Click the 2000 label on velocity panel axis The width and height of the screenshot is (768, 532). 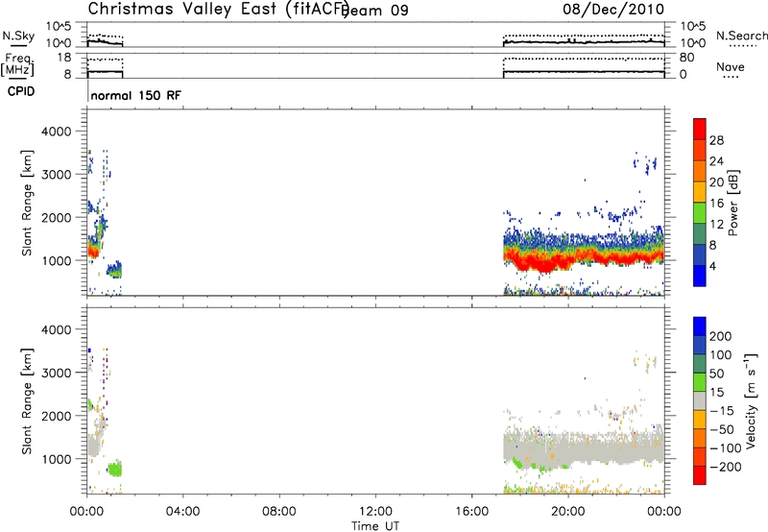pos(56,416)
